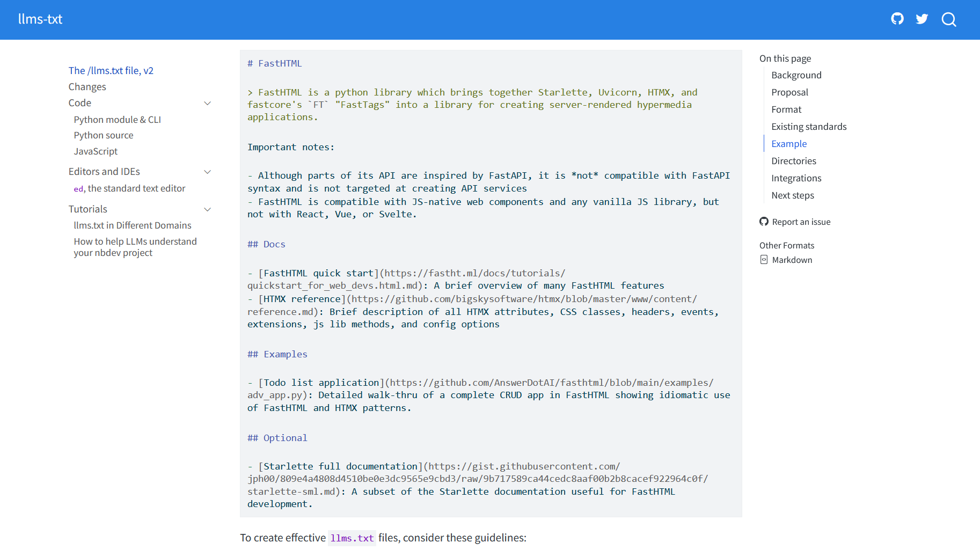
Task: Open The /llms.txt file, v2 page
Action: click(111, 71)
